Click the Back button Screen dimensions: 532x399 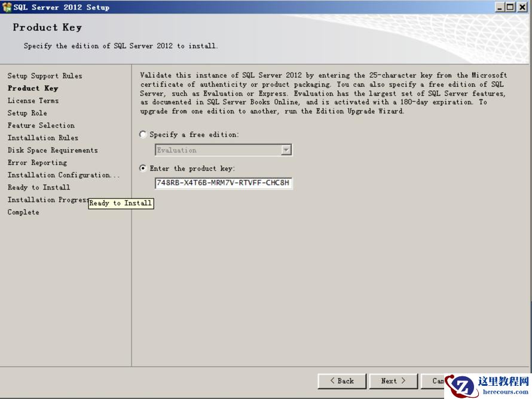[x=342, y=381]
